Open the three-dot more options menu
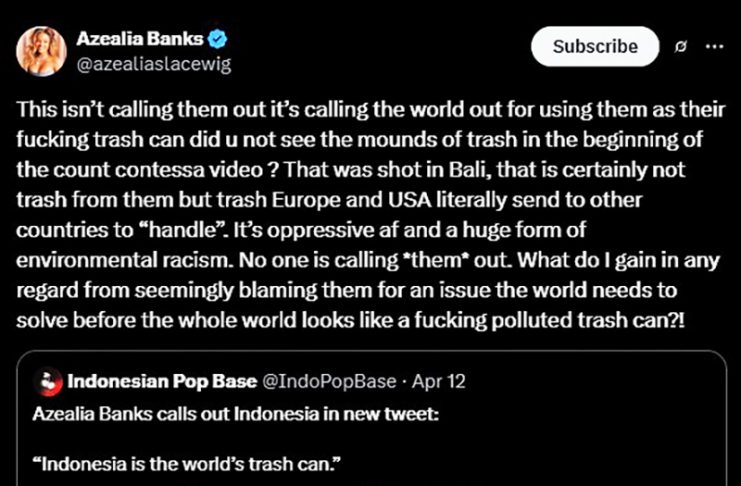741x486 pixels. [714, 47]
